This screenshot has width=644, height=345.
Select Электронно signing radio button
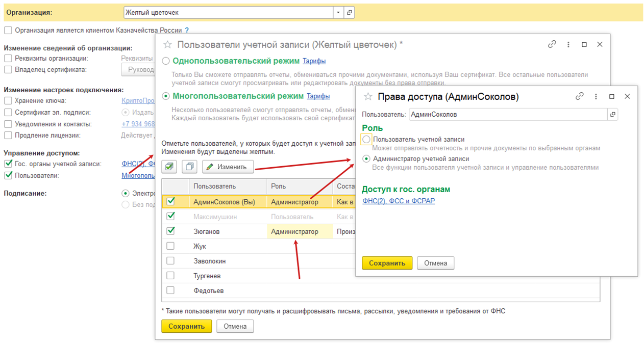click(125, 193)
